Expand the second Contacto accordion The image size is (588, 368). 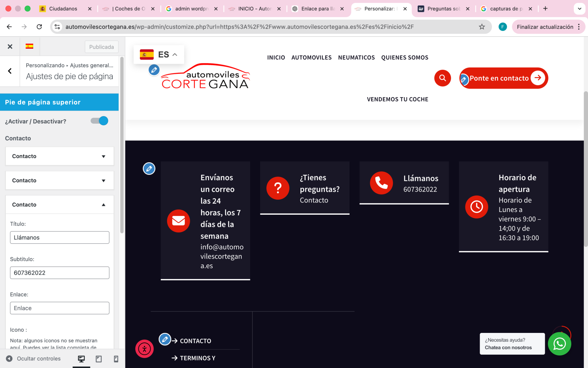[60, 180]
